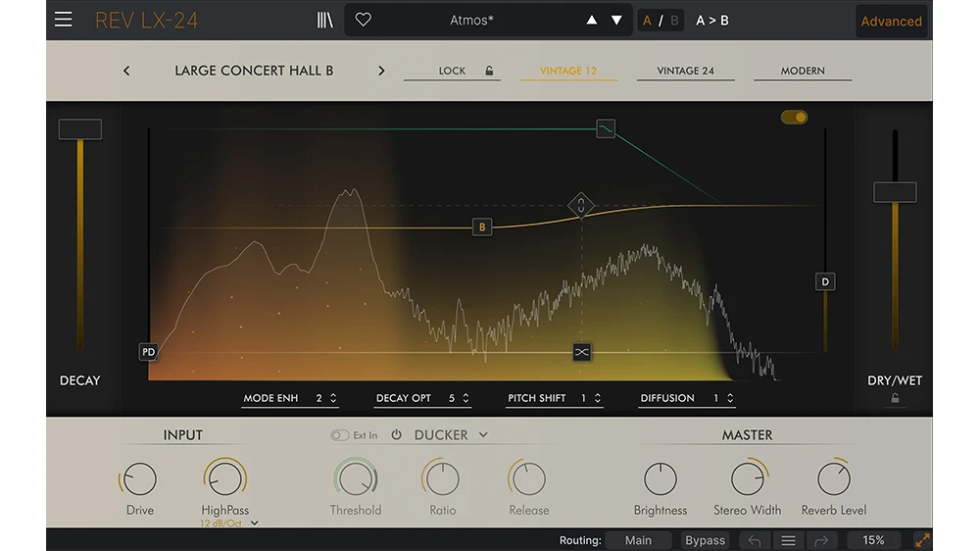
Task: Expand the Ducker module dropdown
Action: (x=483, y=435)
